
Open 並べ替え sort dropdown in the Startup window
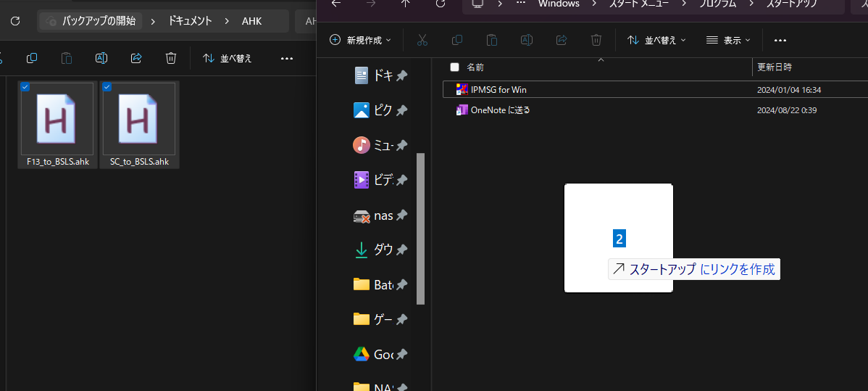(x=656, y=40)
